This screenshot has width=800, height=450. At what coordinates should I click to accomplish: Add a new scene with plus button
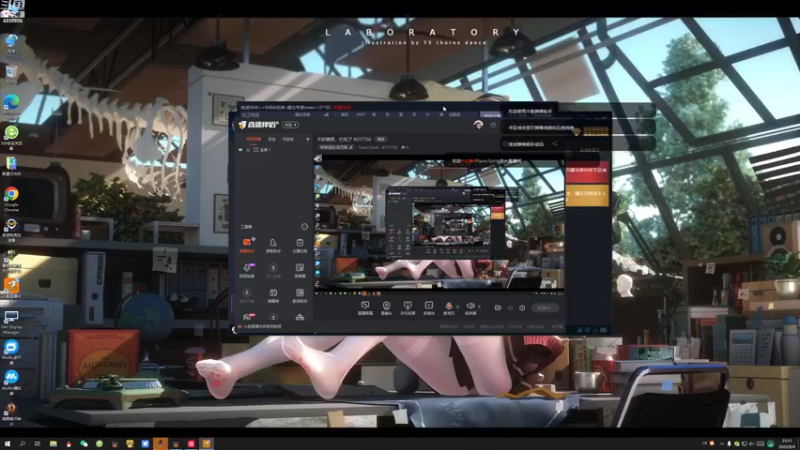coord(308,139)
